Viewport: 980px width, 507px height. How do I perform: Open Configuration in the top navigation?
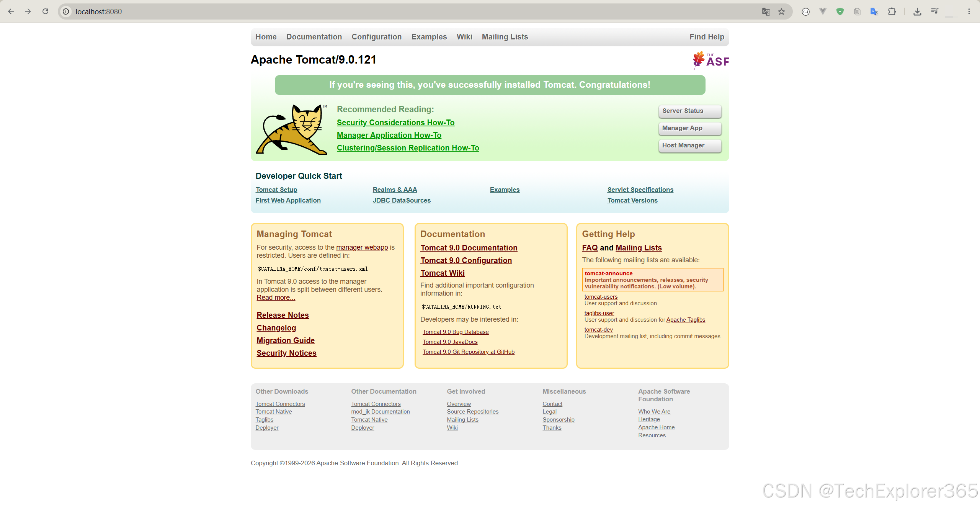[x=377, y=37]
